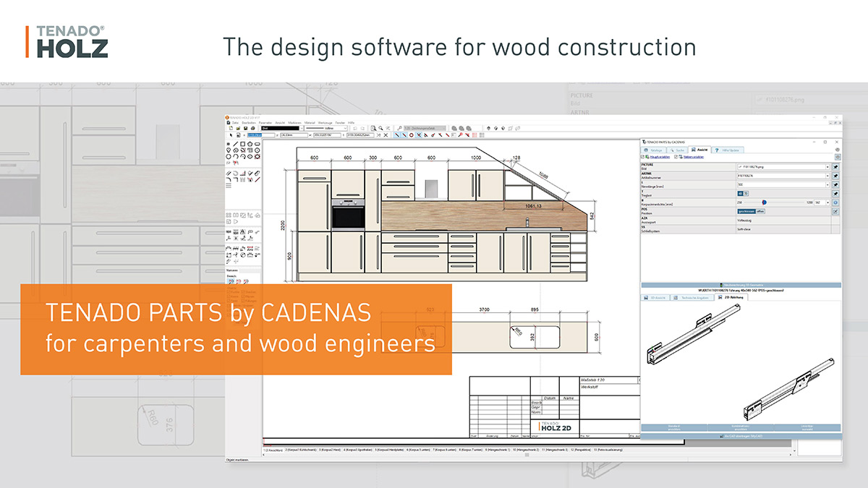Click the Kombinationen ansichten button
This screenshot has height=488, width=868.
point(741,428)
